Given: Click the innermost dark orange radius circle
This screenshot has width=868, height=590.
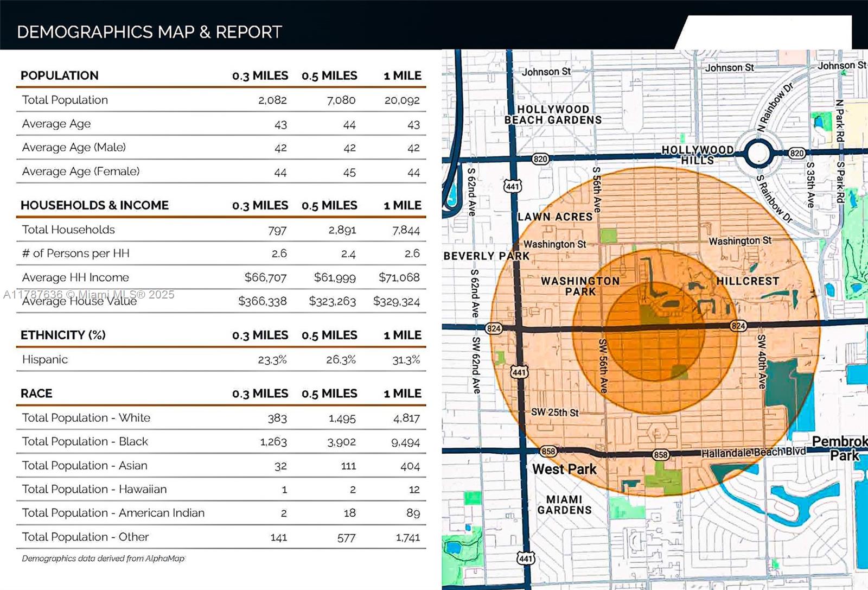Looking at the screenshot, I should click(x=655, y=332).
